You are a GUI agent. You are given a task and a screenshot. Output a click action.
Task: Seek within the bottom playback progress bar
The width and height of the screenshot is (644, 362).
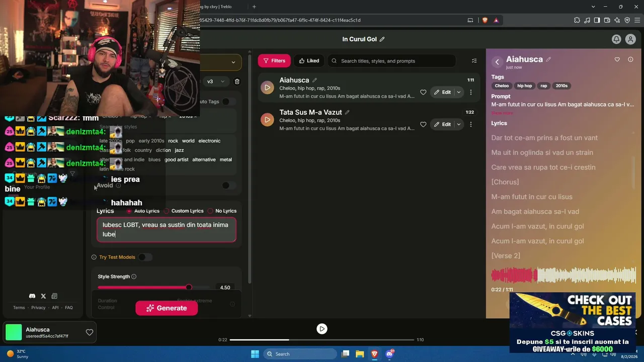coord(322,340)
